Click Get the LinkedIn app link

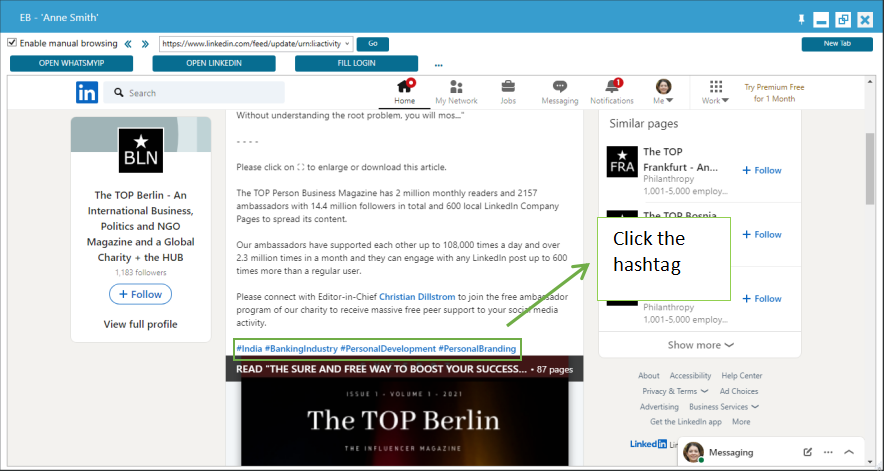pos(686,421)
